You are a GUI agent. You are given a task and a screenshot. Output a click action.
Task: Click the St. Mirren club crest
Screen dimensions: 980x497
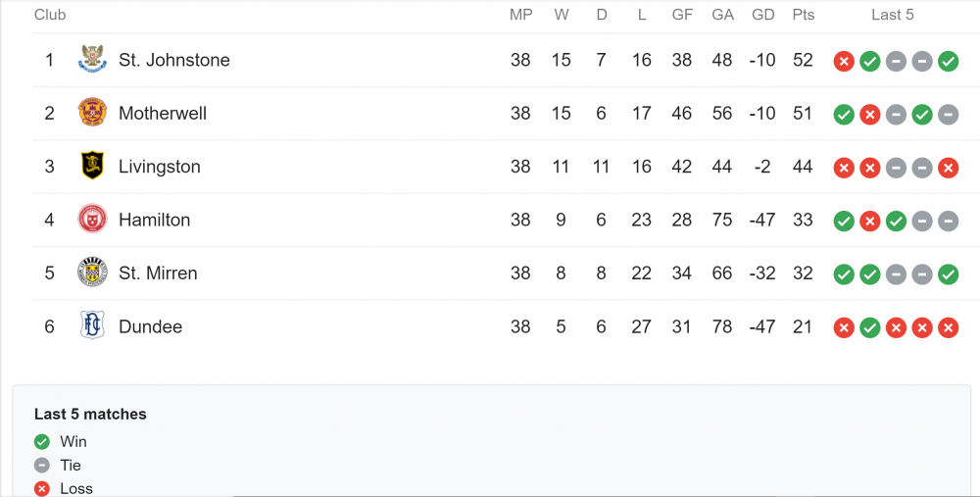(x=92, y=273)
